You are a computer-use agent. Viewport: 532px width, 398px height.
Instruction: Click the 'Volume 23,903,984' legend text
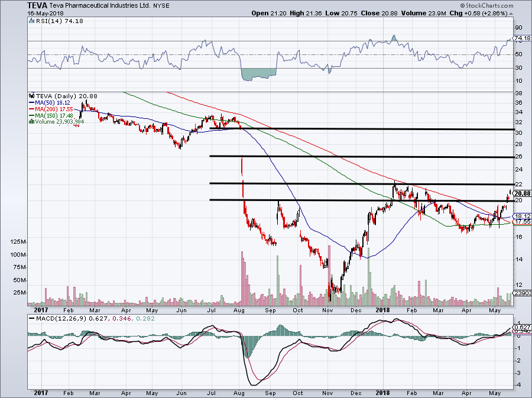[x=59, y=121]
